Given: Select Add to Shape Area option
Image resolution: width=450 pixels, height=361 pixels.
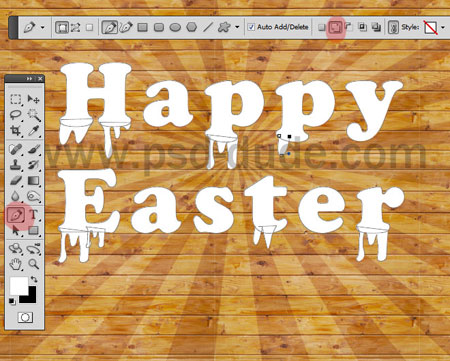Looking at the screenshot, I should [335, 27].
